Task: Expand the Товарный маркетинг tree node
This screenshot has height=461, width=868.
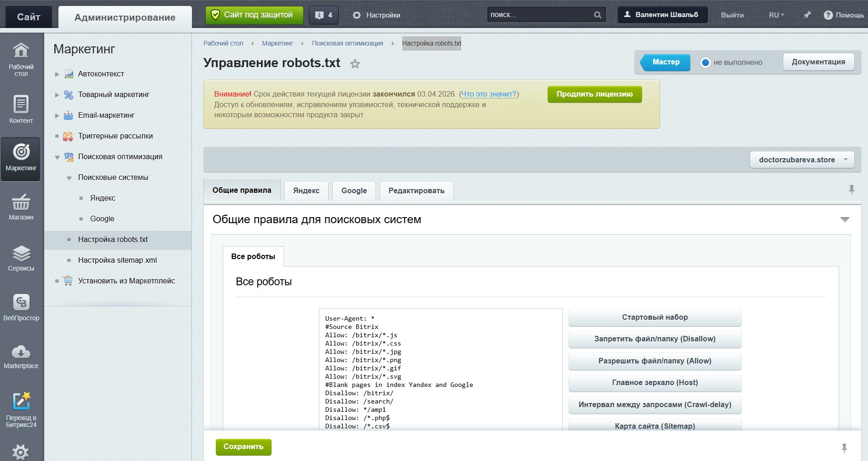Action: pos(57,95)
